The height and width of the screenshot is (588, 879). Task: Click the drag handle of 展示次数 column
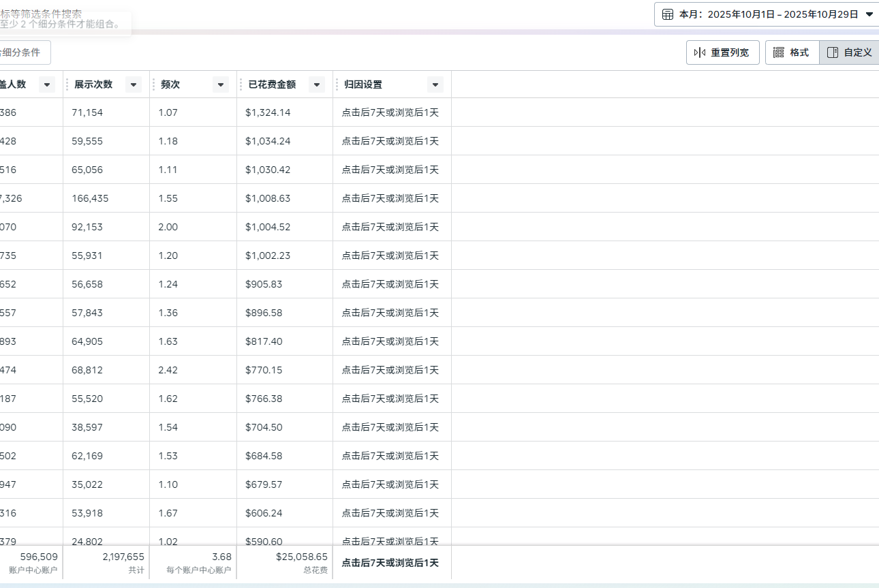point(67,84)
